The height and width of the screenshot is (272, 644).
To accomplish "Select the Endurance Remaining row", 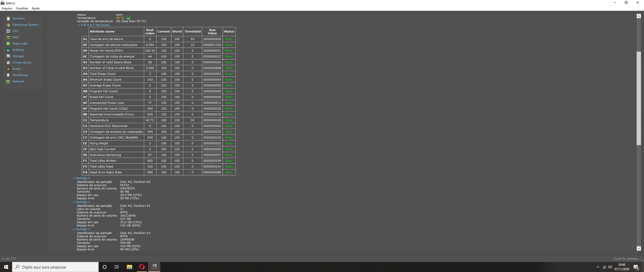I will pos(158,155).
